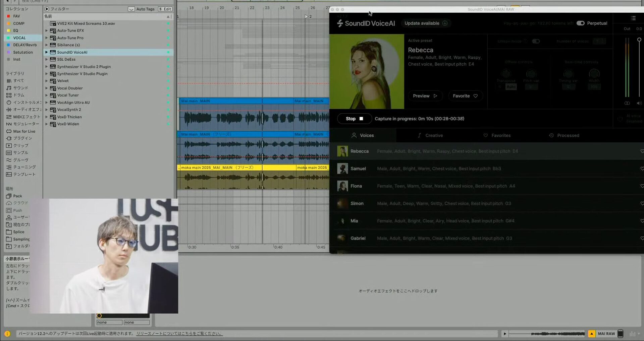
Task: Select the Samuel voice thumbnail
Action: tap(342, 168)
